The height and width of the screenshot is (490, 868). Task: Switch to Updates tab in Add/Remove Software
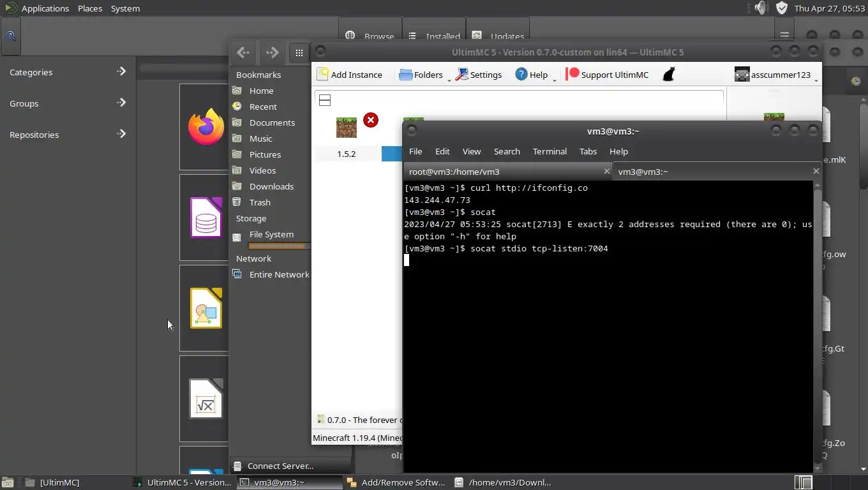point(498,36)
